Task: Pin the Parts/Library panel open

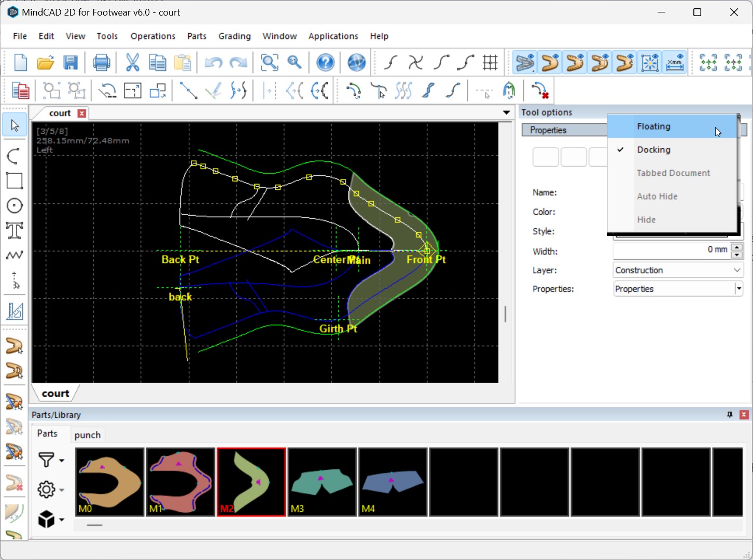Action: 730,414
